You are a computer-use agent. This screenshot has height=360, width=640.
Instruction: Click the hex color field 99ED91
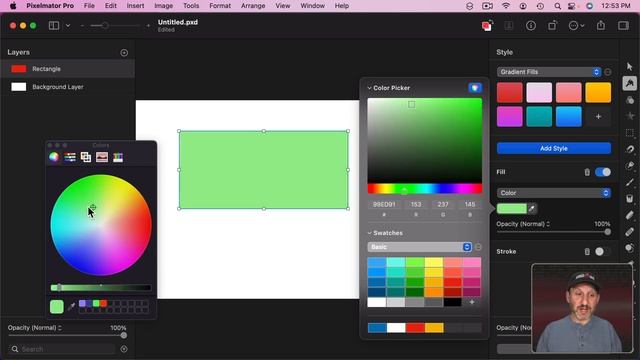[x=384, y=204]
